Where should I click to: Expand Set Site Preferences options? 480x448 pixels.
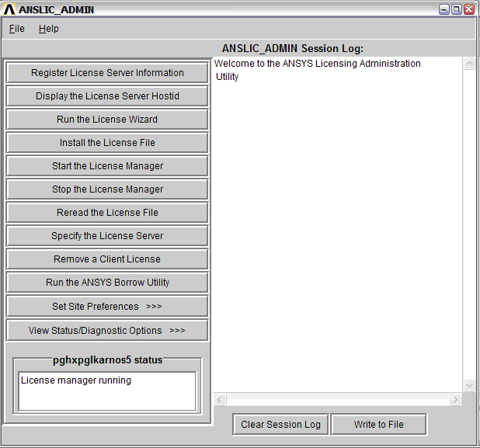click(x=107, y=306)
